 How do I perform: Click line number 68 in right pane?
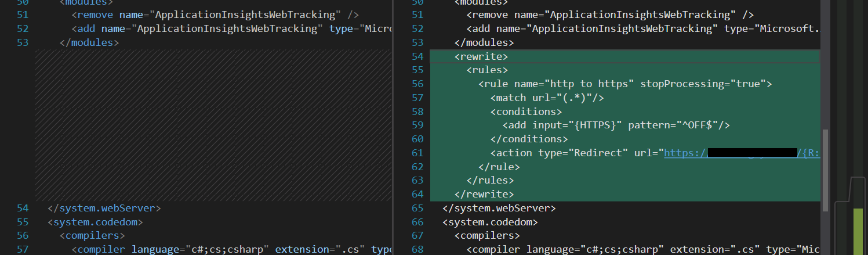pyautogui.click(x=417, y=250)
